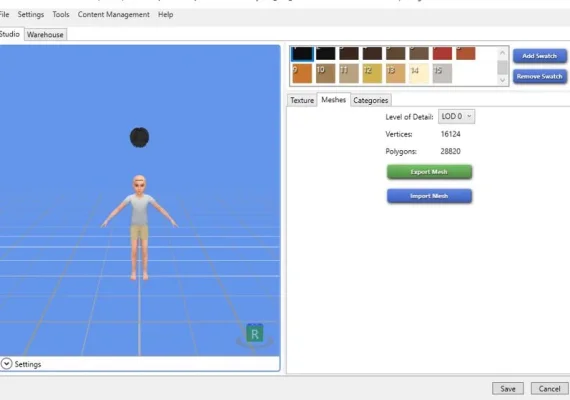Open the Level of Detail LOD 0 dropdown

[456, 116]
